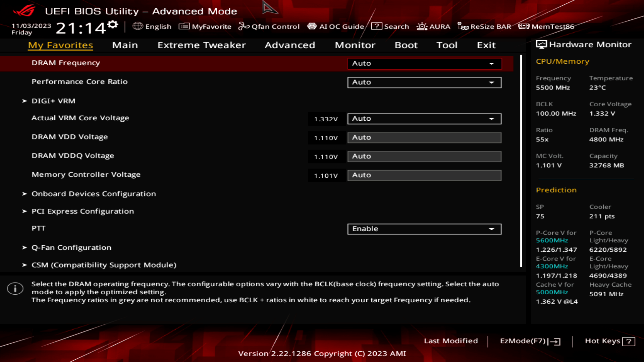
Task: Toggle ReSize BAR icon
Action: (x=463, y=26)
